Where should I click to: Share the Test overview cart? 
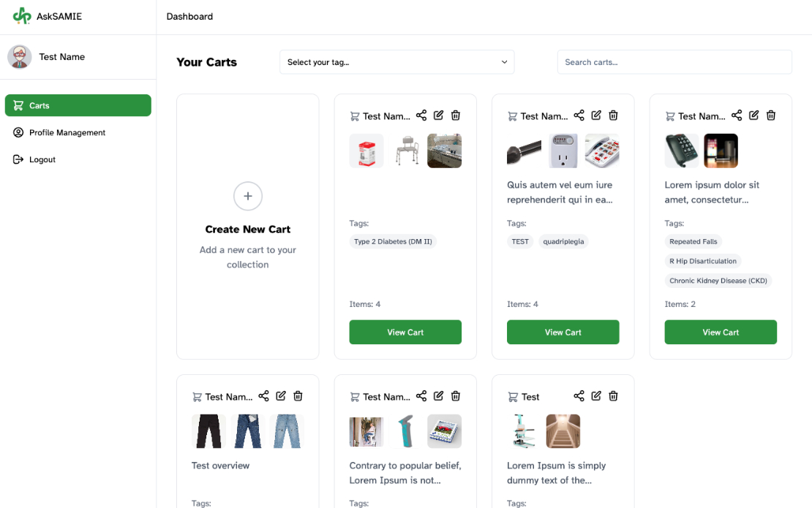click(263, 396)
